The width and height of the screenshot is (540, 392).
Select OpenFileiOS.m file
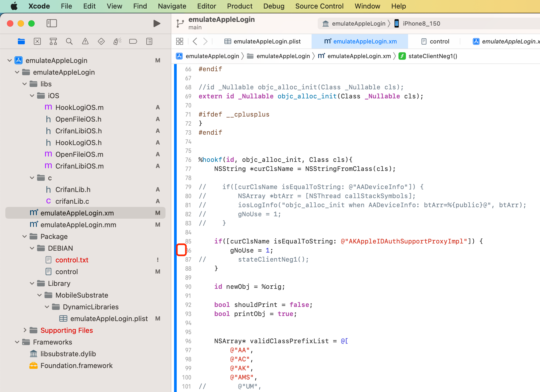coord(85,154)
